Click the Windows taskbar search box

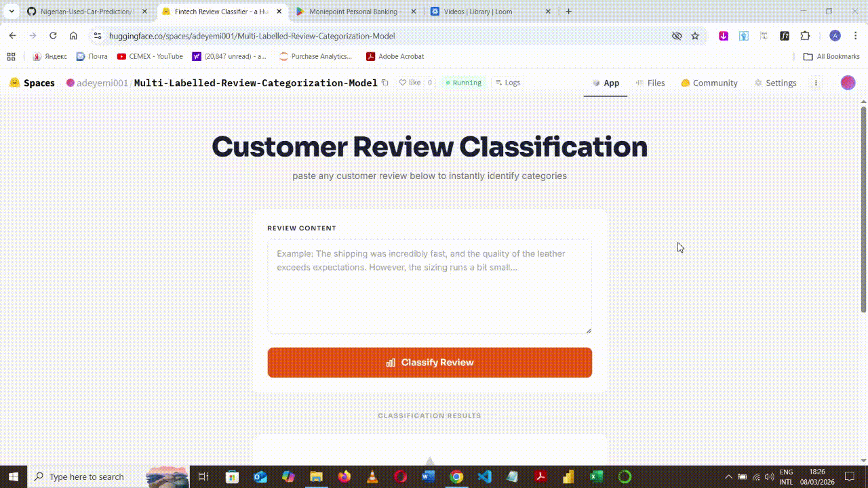click(108, 476)
